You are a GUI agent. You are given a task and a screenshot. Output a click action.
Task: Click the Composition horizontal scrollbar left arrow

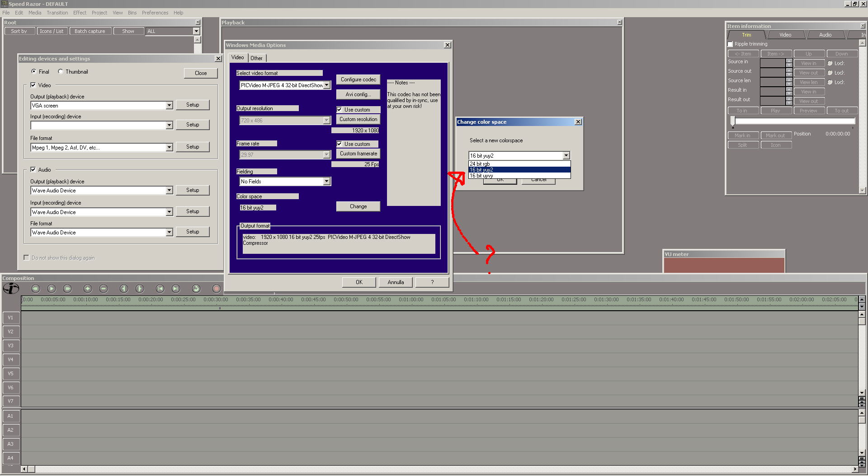tap(24, 469)
